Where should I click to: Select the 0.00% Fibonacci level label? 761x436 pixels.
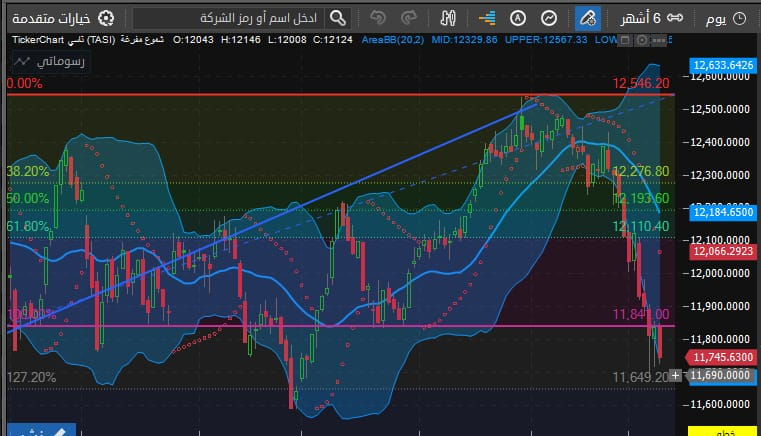point(24,84)
